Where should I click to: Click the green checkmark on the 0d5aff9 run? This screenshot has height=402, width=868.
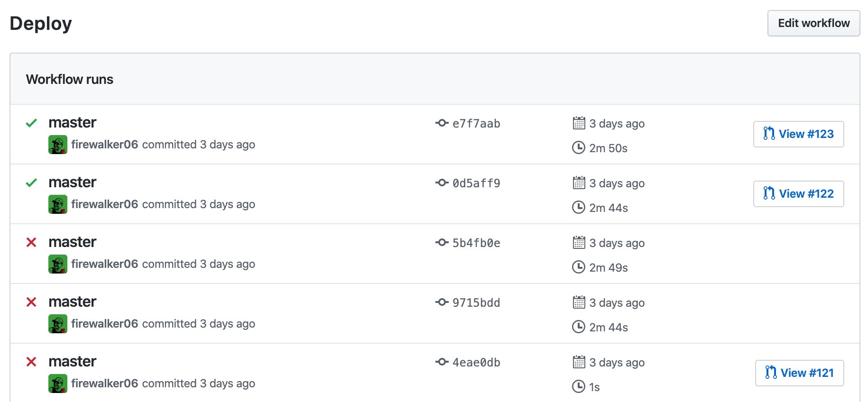click(31, 183)
